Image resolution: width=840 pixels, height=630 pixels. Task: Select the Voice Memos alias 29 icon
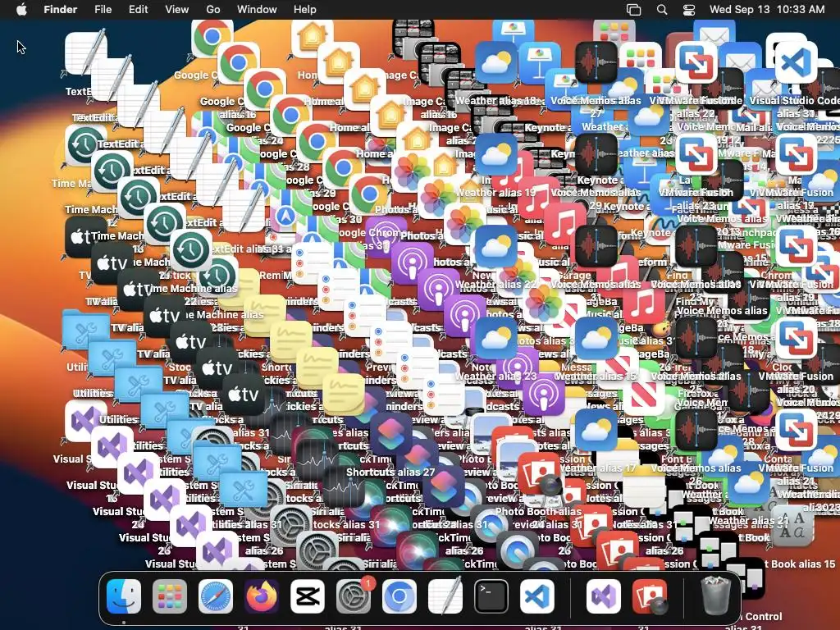[596, 154]
